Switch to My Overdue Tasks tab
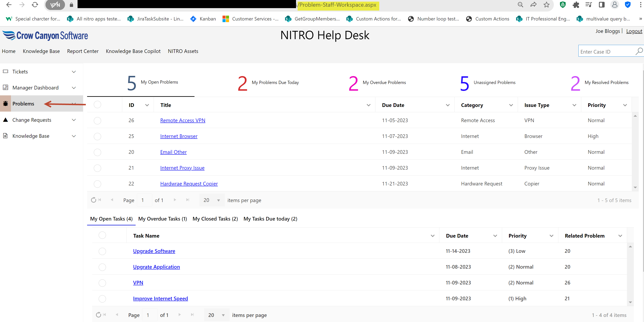 (x=162, y=219)
